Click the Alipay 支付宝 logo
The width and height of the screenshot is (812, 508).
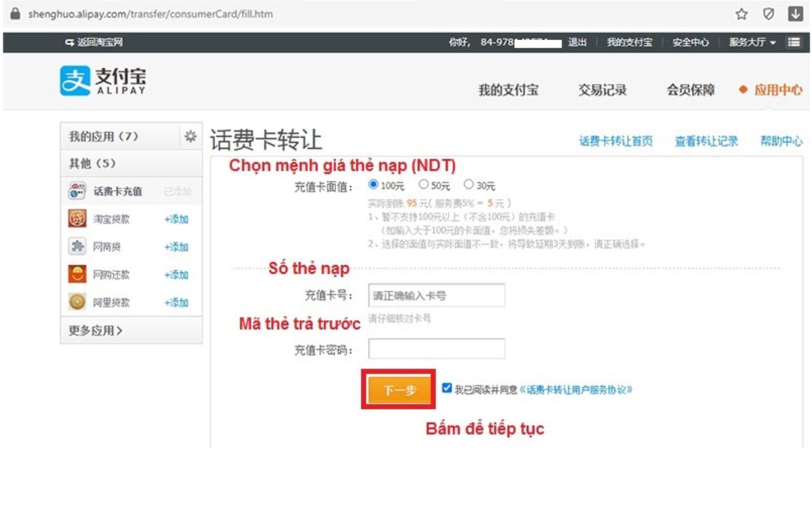tap(103, 80)
